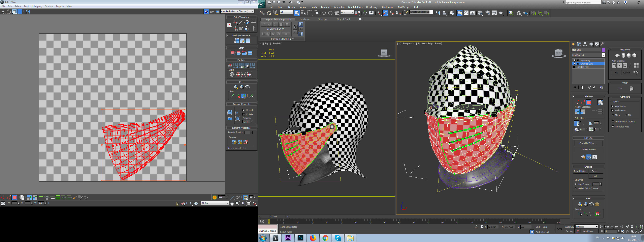
Task: Toggle Map Seams display checkbox
Action: (x=613, y=106)
